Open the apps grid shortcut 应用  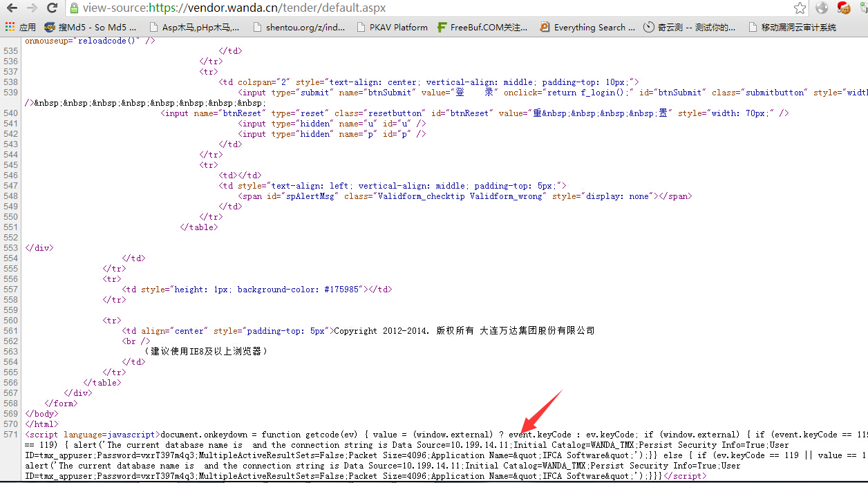(x=21, y=28)
